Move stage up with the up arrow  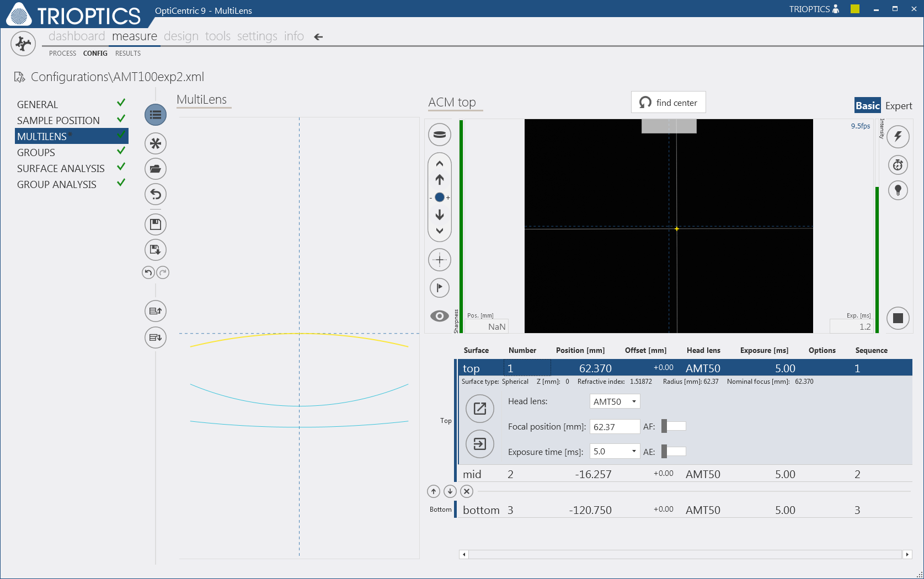click(x=440, y=179)
